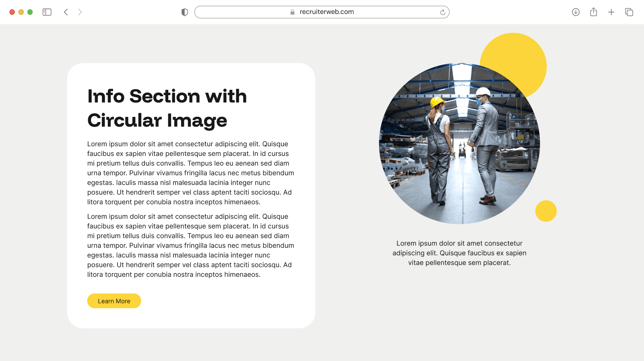Click the first Lorem ipsum paragraph
644x361 pixels.
point(190,173)
